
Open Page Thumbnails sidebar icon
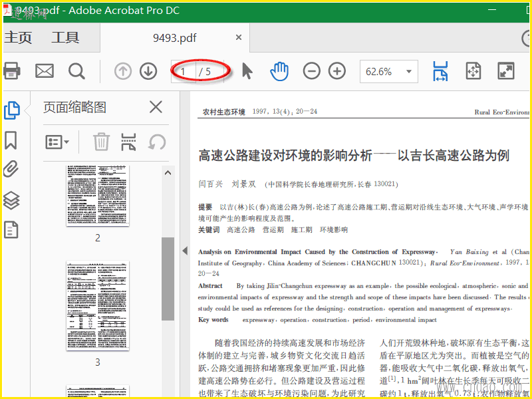(11, 110)
